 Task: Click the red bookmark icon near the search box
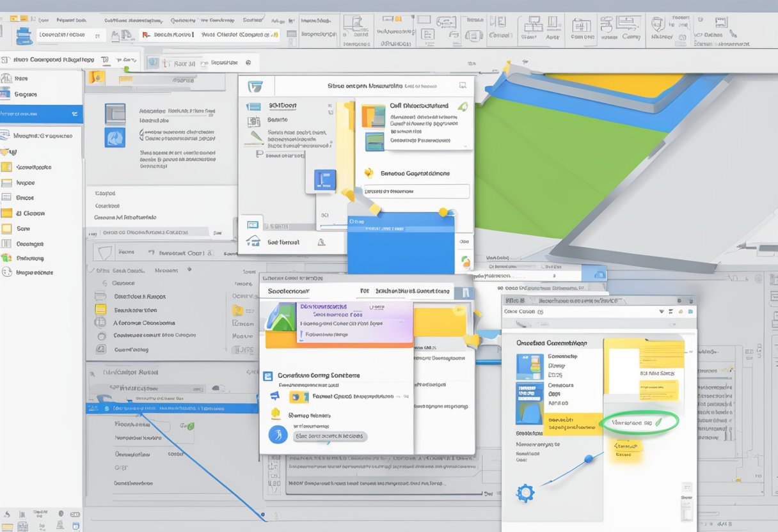[x=145, y=34]
